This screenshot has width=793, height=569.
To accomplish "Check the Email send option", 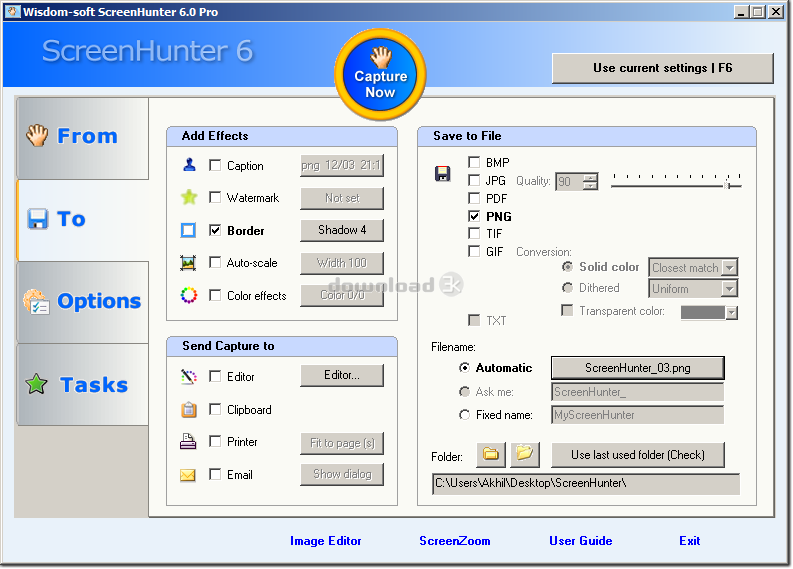I will 215,474.
